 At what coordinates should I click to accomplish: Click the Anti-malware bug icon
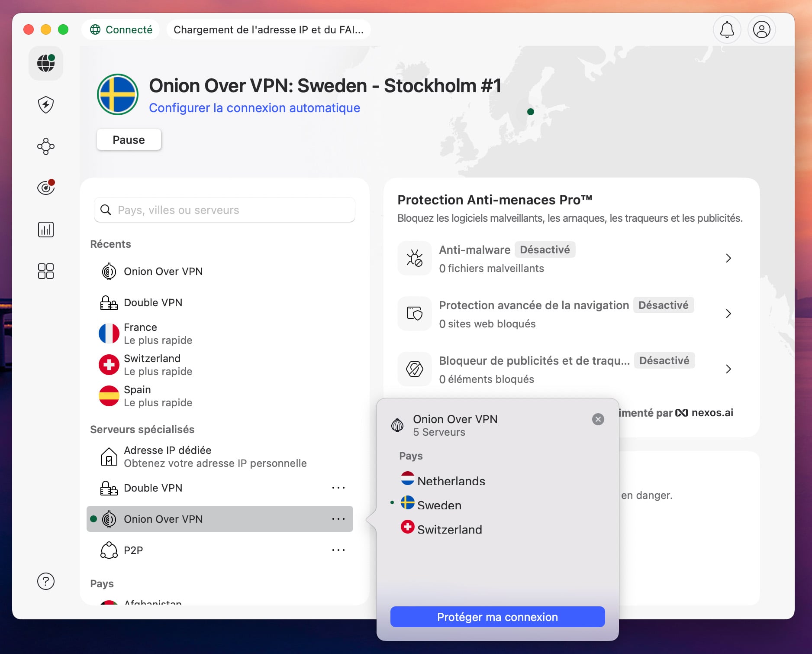click(415, 258)
